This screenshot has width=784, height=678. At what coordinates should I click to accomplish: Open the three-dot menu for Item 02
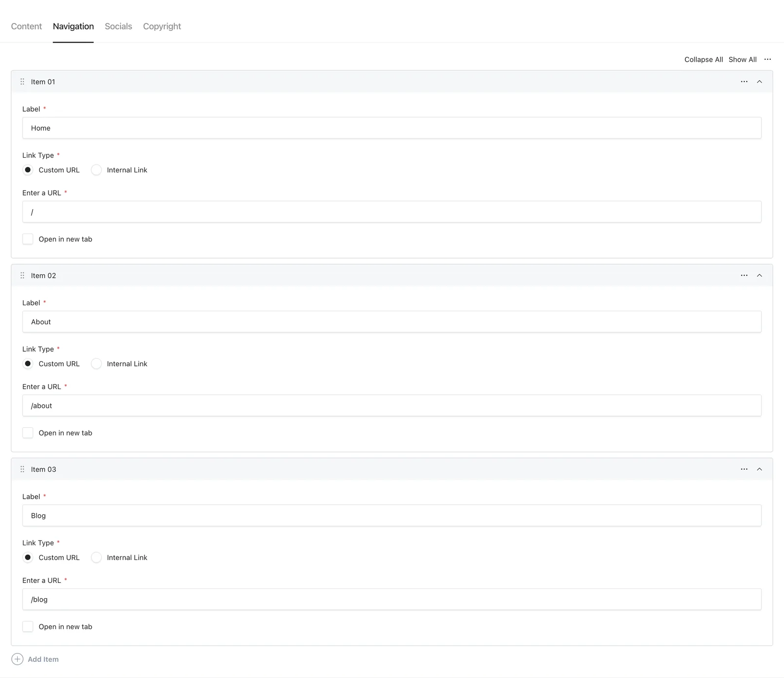click(x=744, y=275)
